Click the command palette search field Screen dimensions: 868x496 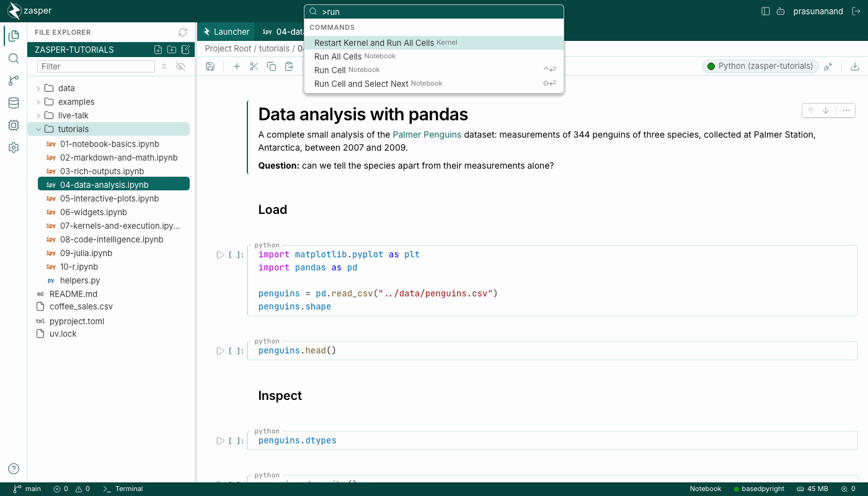(434, 12)
